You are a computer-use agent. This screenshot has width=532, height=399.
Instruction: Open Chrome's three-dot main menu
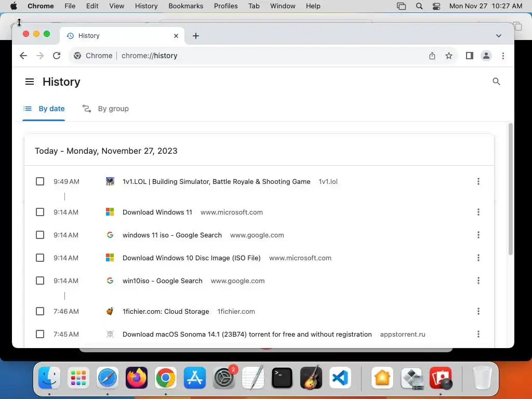tap(503, 56)
